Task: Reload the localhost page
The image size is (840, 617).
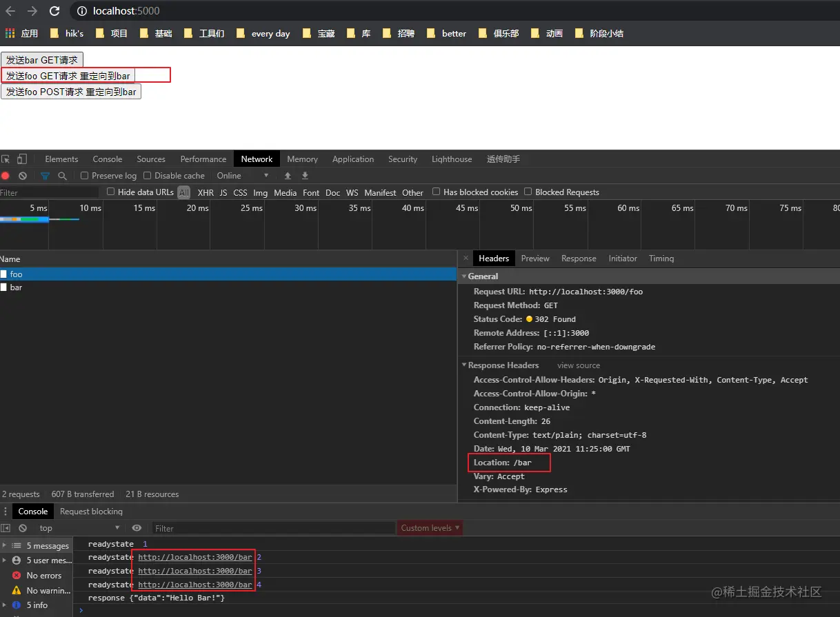Action: click(x=54, y=11)
